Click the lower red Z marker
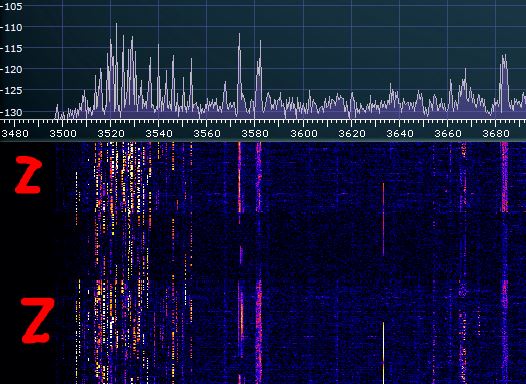526x384 pixels. tap(37, 321)
